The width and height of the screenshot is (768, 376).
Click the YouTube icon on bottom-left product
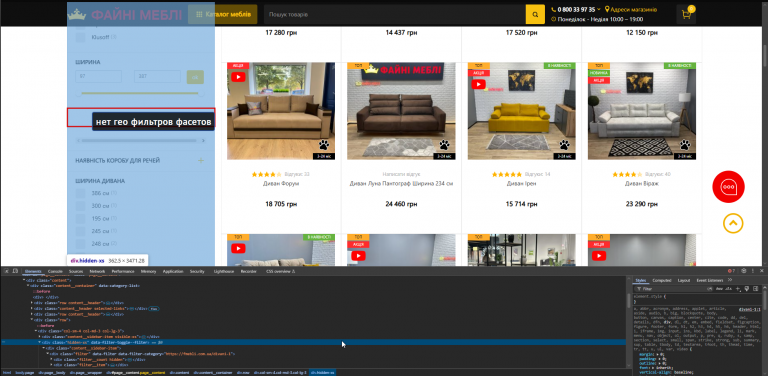(x=238, y=248)
